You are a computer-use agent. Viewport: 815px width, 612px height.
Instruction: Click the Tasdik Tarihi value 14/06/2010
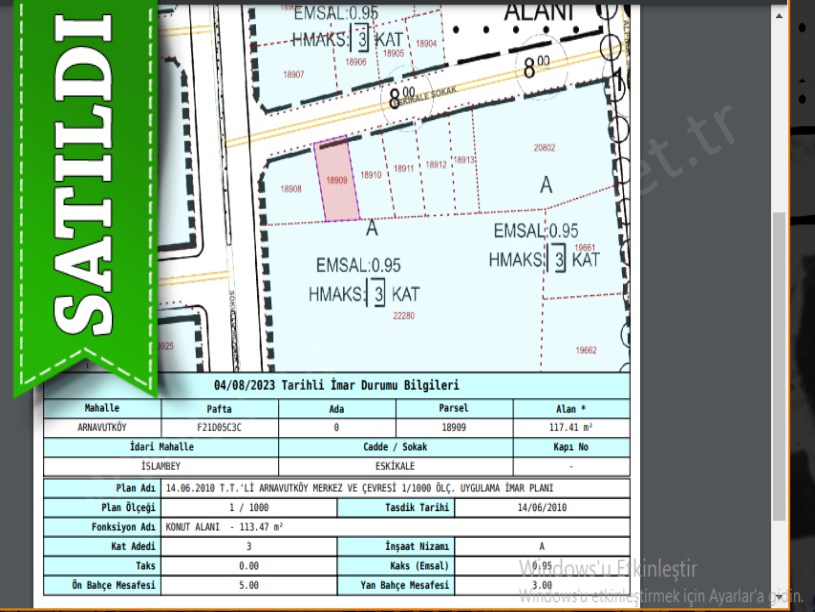coord(542,508)
